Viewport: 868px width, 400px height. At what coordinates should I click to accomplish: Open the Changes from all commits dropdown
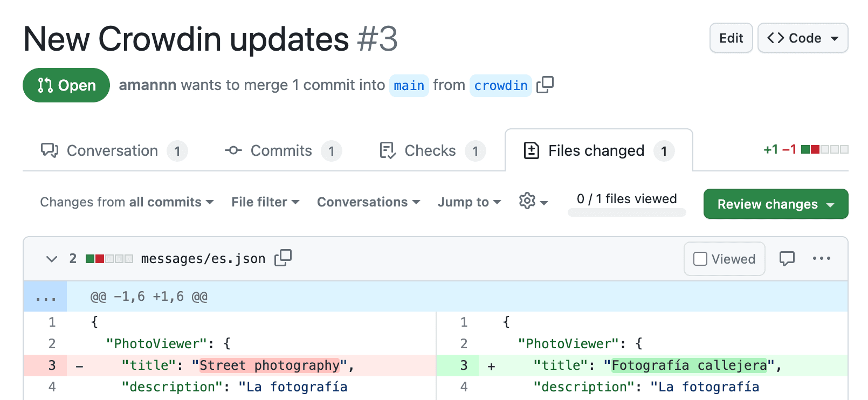tap(127, 202)
